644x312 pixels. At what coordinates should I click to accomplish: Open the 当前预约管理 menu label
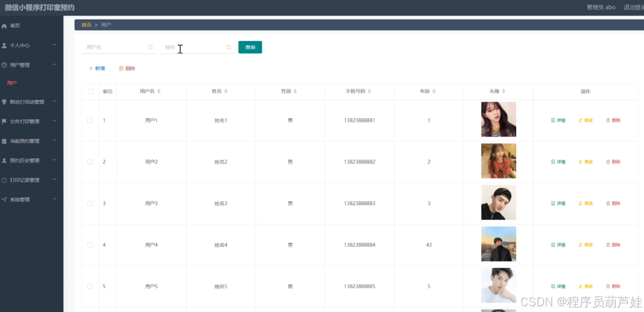point(25,141)
